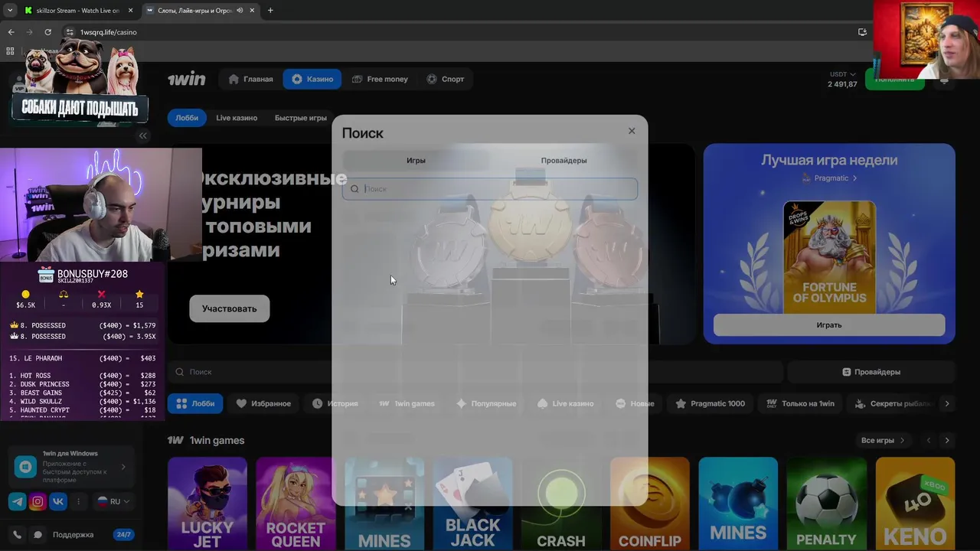Screen dimensions: 980x551
Task: Focus the search field in Поиск dialog
Action: (490, 189)
